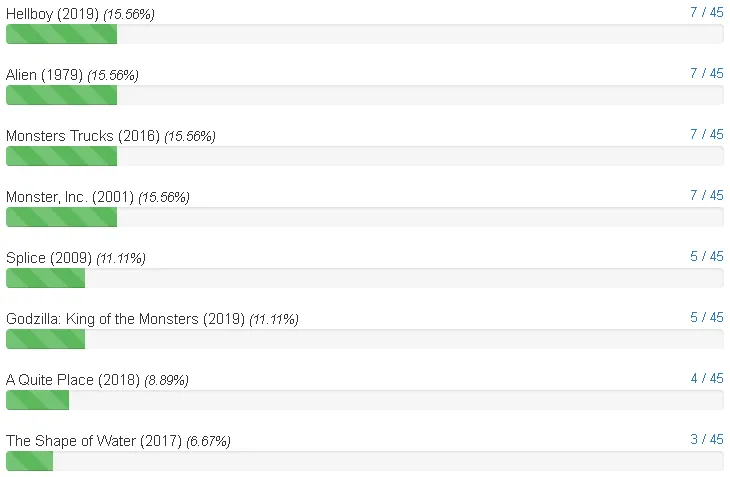This screenshot has width=730, height=477.
Task: Open the 7 / 45 voters link for Alien
Action: [x=707, y=73]
